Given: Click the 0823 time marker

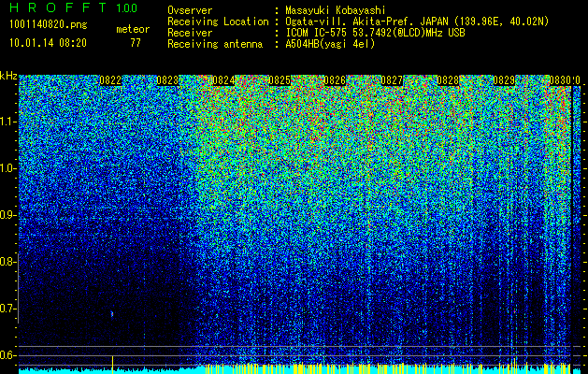Looking at the screenshot, I should coord(167,80).
